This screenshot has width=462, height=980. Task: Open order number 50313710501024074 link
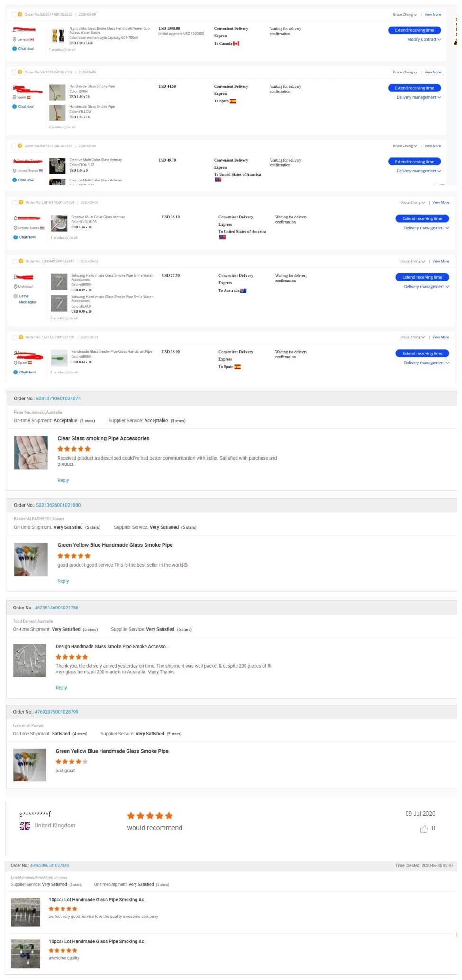(58, 399)
